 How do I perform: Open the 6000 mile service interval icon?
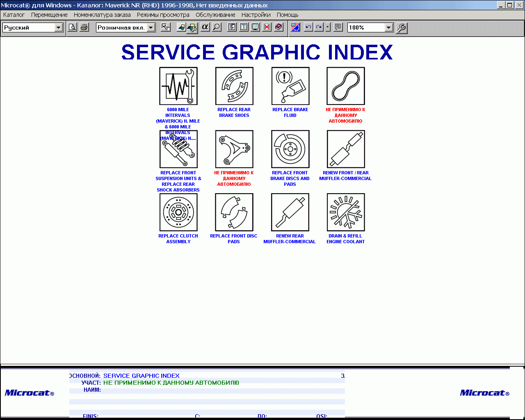(x=178, y=86)
